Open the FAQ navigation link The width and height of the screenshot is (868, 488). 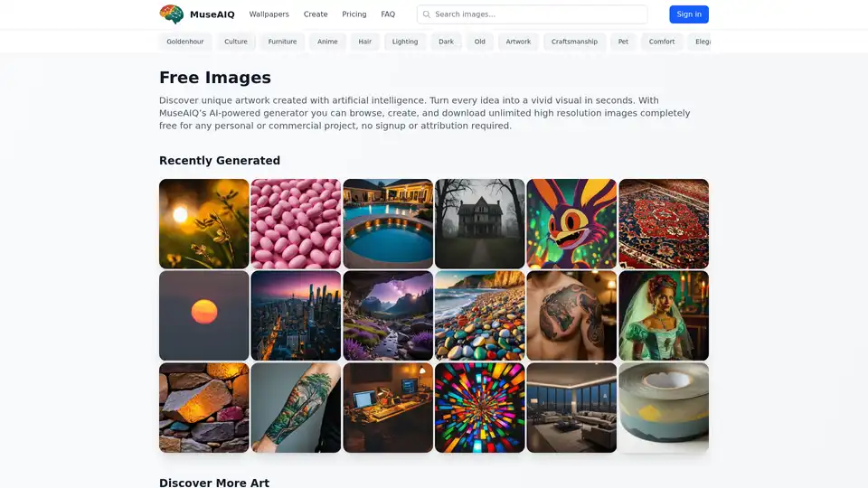388,14
